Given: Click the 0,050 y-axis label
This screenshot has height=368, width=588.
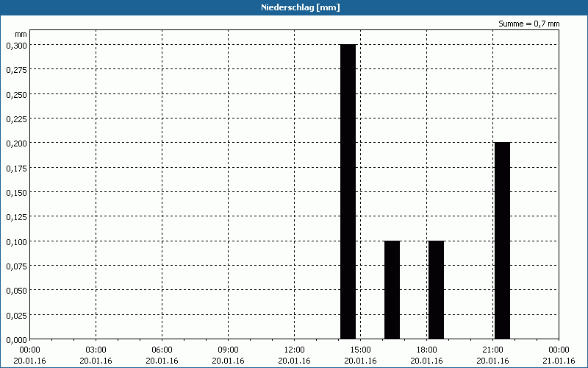Looking at the screenshot, I should (16, 291).
